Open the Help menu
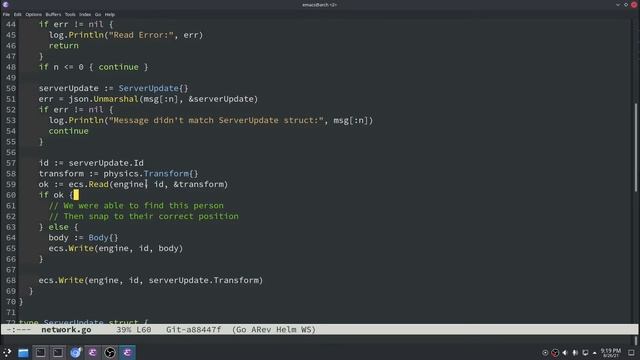The image size is (640, 360). pyautogui.click(x=110, y=14)
